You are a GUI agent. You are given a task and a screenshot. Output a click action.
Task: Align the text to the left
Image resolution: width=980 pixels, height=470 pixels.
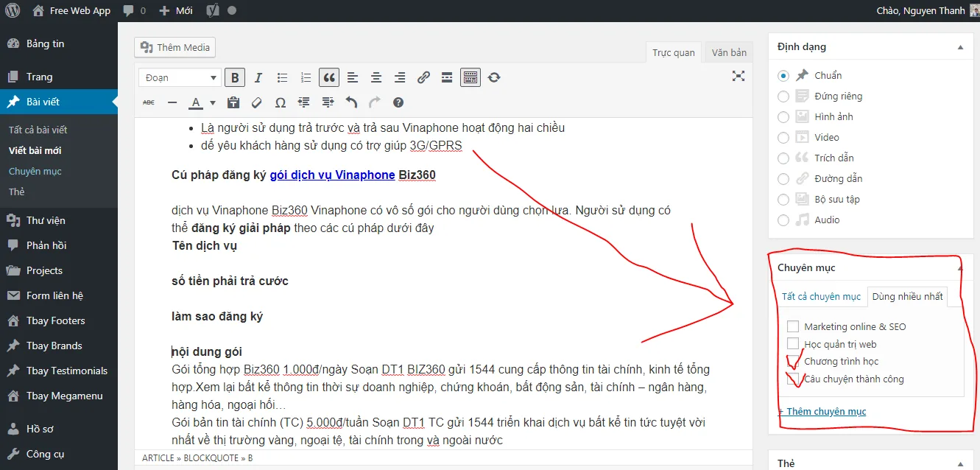[x=353, y=77]
